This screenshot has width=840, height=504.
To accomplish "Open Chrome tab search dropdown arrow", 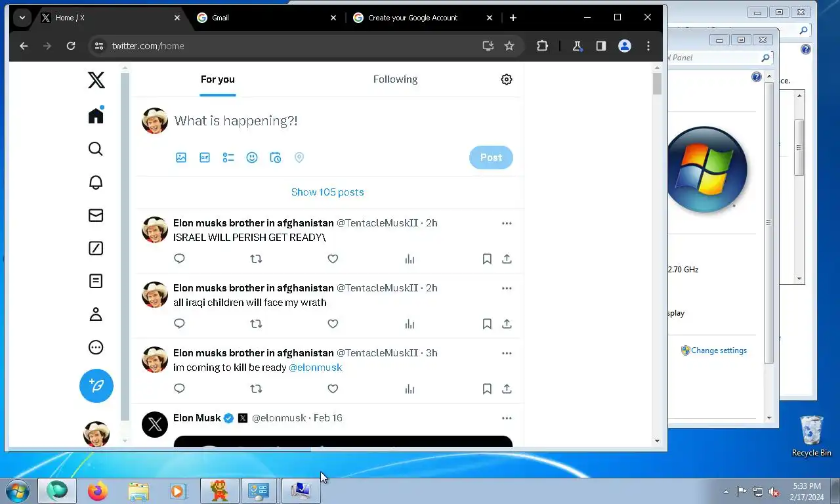I will 22,18.
